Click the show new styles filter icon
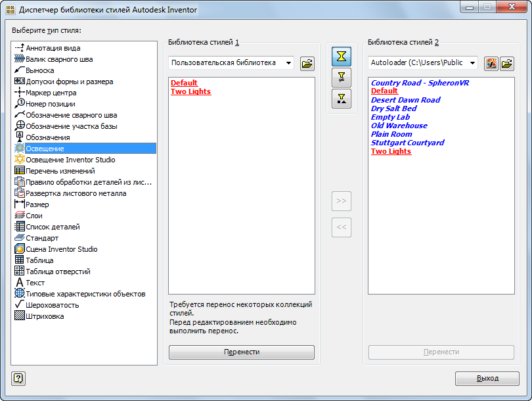The image size is (532, 401). pyautogui.click(x=342, y=99)
